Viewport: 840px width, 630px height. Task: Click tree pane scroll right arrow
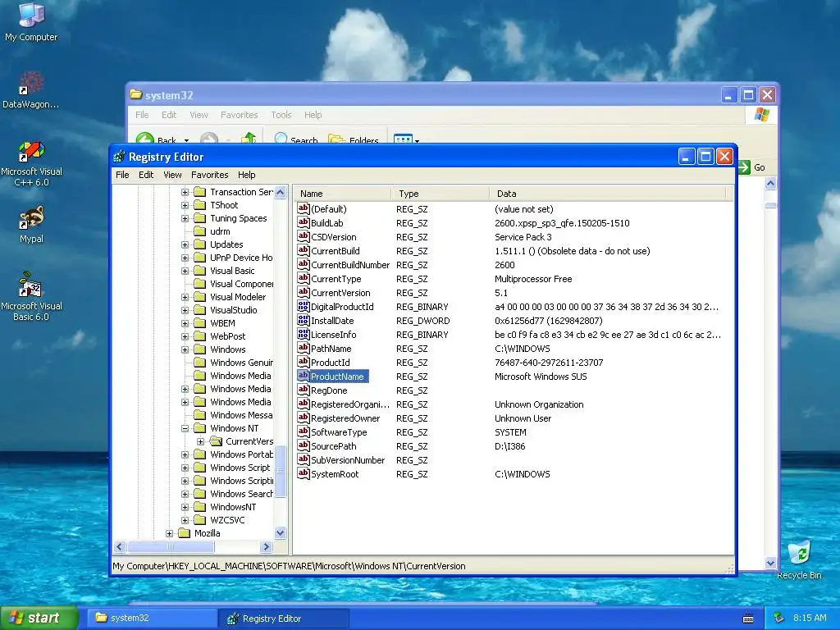[x=266, y=547]
